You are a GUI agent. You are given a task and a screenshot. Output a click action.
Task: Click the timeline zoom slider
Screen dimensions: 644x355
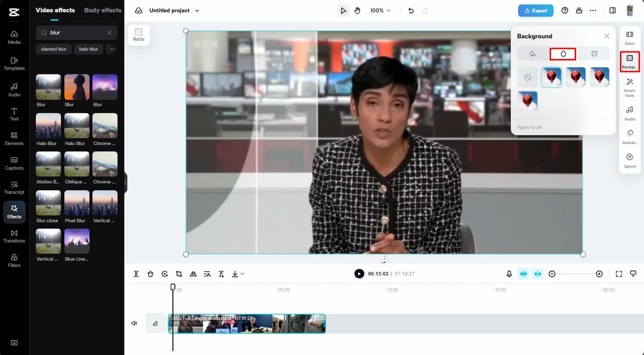[x=576, y=274]
